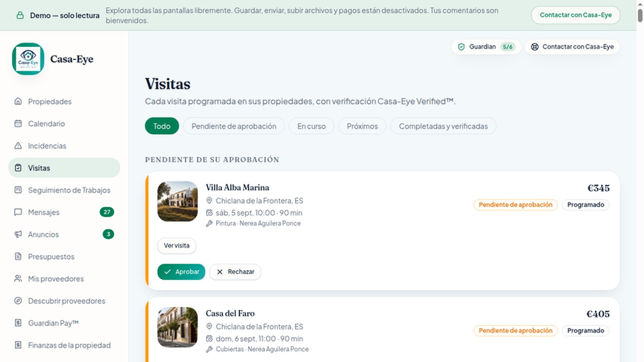
Task: Click the lock icon beside Demo
Action: [x=20, y=15]
